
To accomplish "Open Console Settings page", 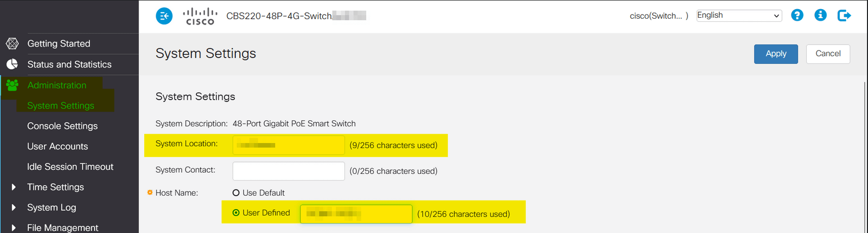I will click(62, 126).
